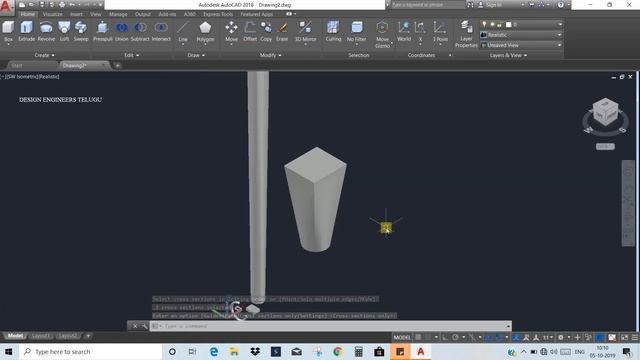This screenshot has height=360, width=640.
Task: Expand the Draw panel
Action: click(196, 55)
